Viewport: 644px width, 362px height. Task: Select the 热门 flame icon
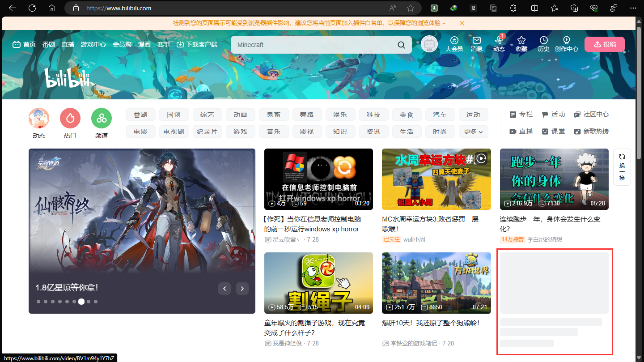tap(70, 117)
